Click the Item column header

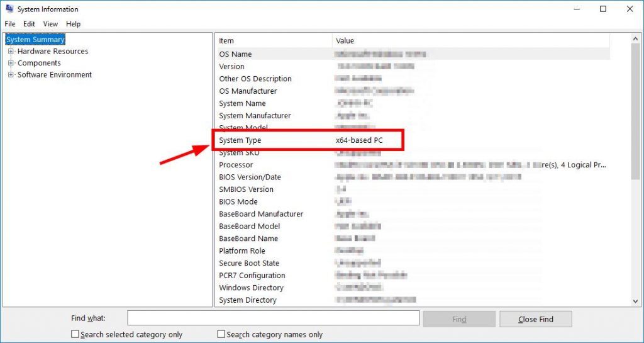pos(274,41)
